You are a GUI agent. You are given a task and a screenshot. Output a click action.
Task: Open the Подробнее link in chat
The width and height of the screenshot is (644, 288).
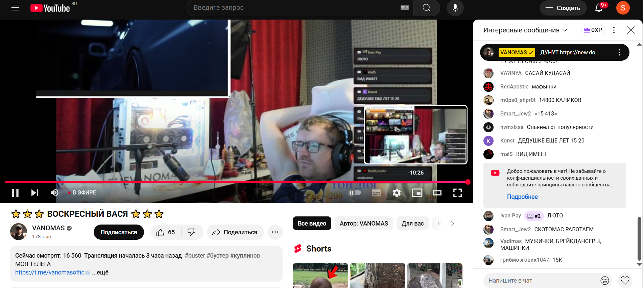[522, 197]
